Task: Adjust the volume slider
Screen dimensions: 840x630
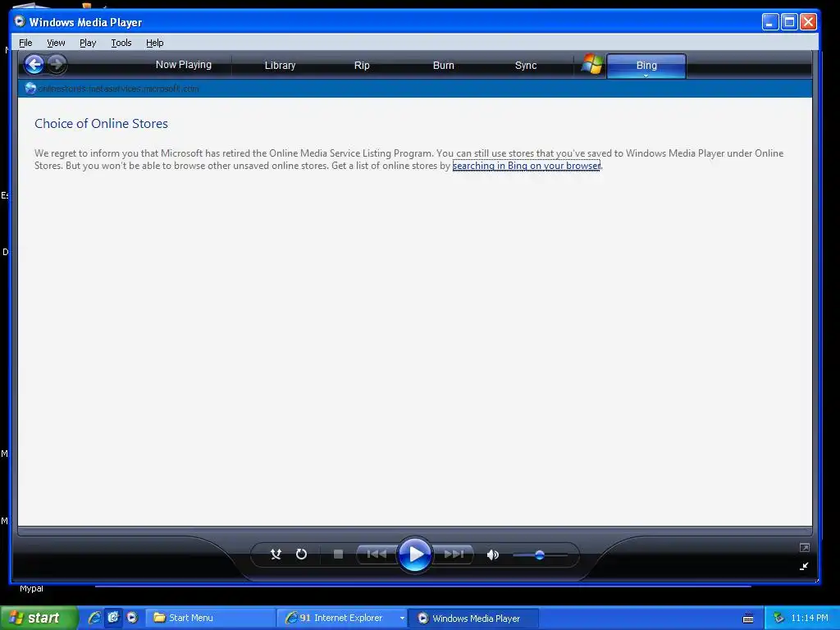Action: [x=540, y=555]
